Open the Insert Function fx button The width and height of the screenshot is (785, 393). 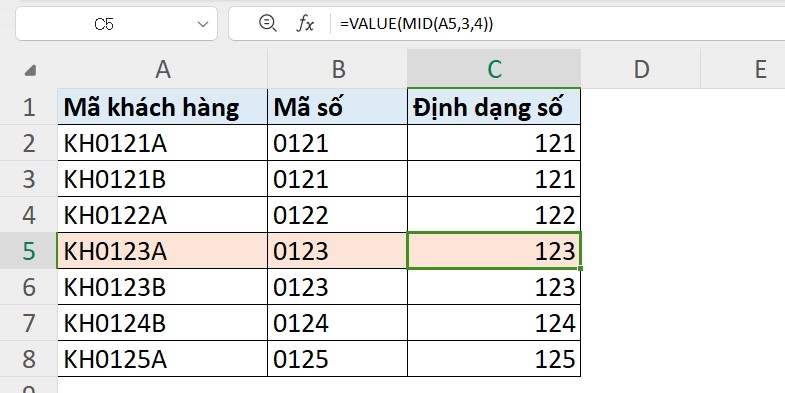click(x=304, y=24)
